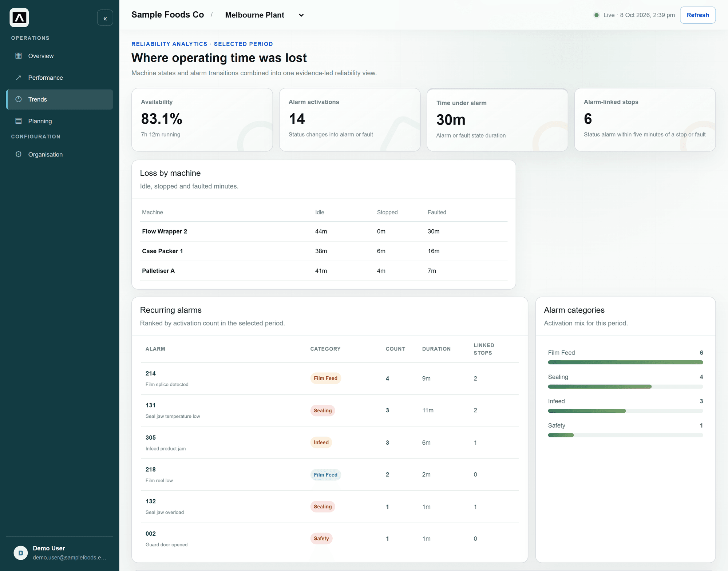Click the Refresh button
This screenshot has width=728, height=571.
click(698, 15)
